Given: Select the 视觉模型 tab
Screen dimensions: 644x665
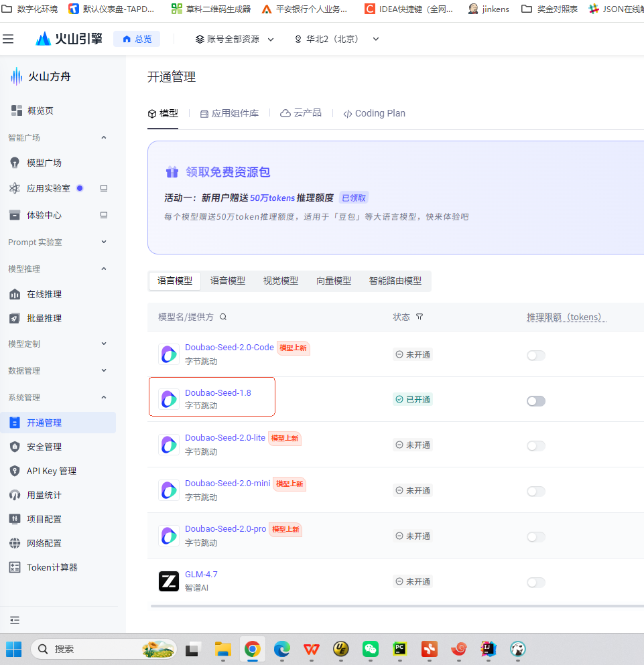Looking at the screenshot, I should pyautogui.click(x=281, y=281).
